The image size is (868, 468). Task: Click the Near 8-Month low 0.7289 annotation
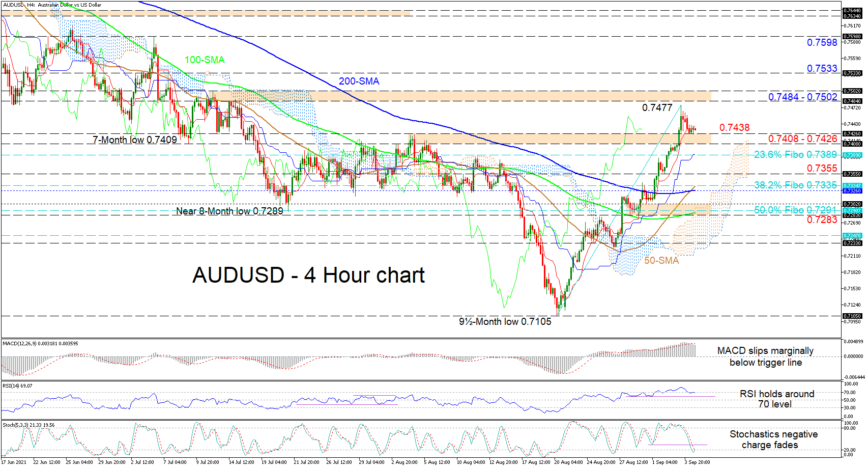(x=229, y=211)
